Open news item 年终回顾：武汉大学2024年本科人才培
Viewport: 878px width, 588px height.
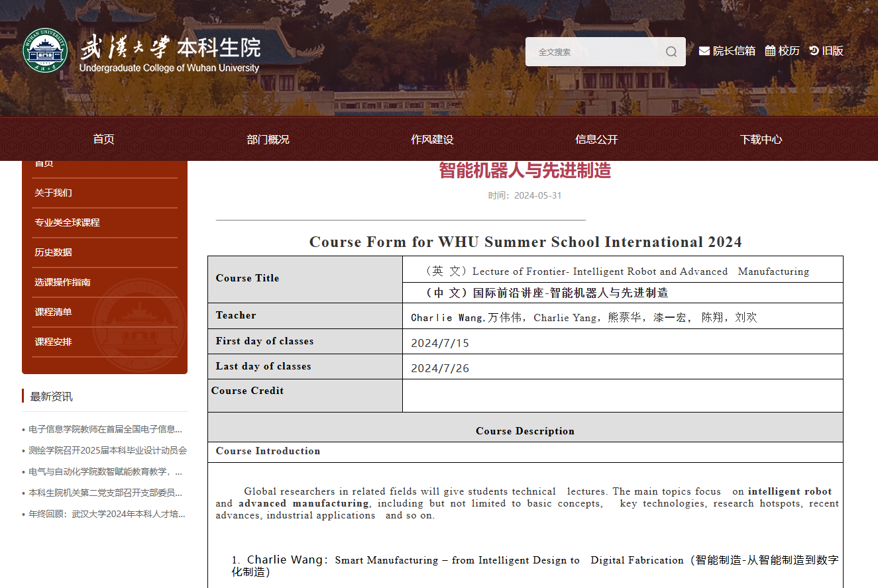click(x=107, y=514)
